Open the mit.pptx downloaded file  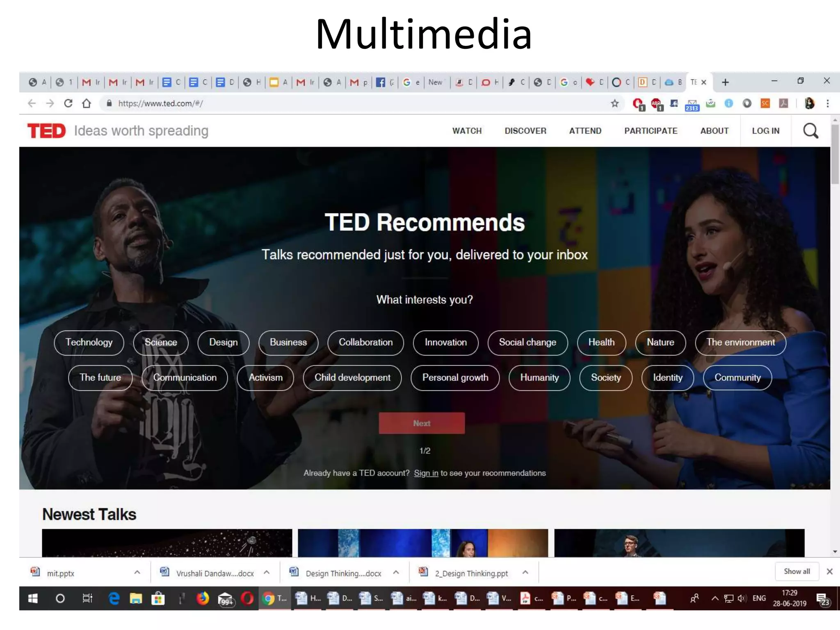coord(61,573)
